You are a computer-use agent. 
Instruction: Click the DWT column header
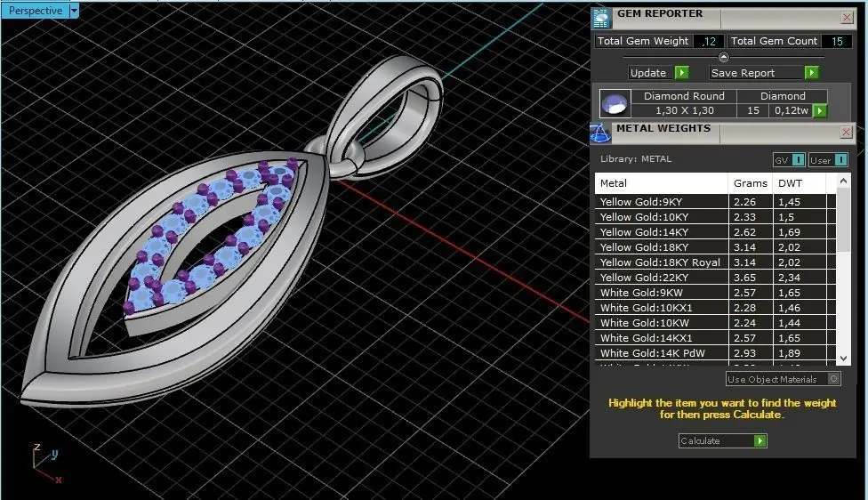799,183
